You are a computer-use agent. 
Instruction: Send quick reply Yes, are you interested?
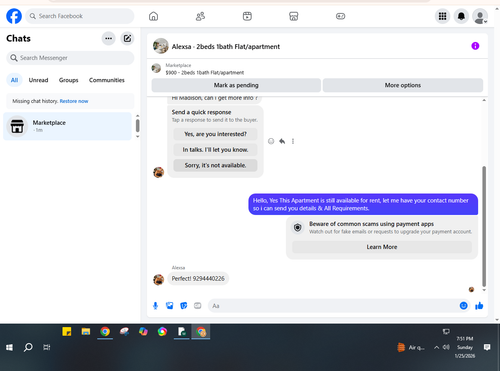coord(215,134)
